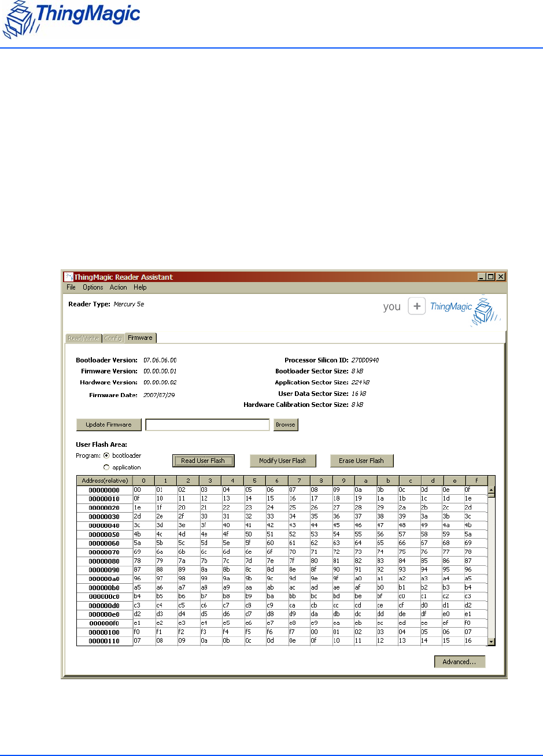Select the application radio button
The width and height of the screenshot is (543, 756).
click(x=106, y=467)
